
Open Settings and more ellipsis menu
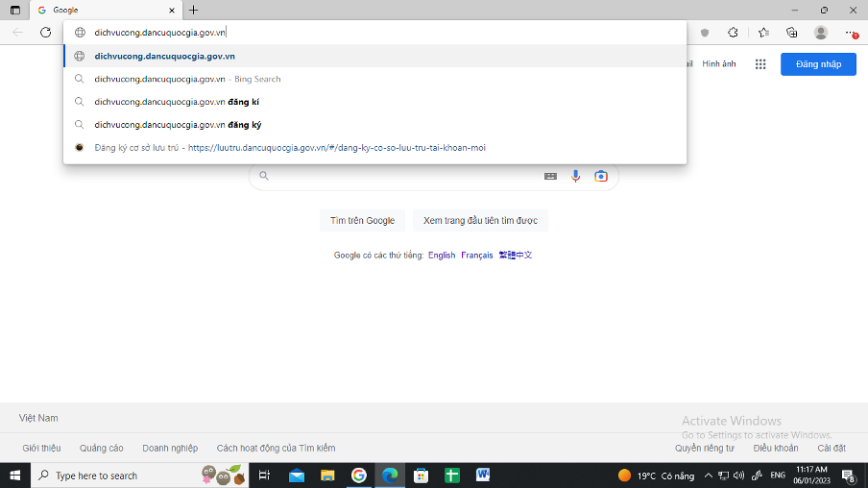coord(852,33)
